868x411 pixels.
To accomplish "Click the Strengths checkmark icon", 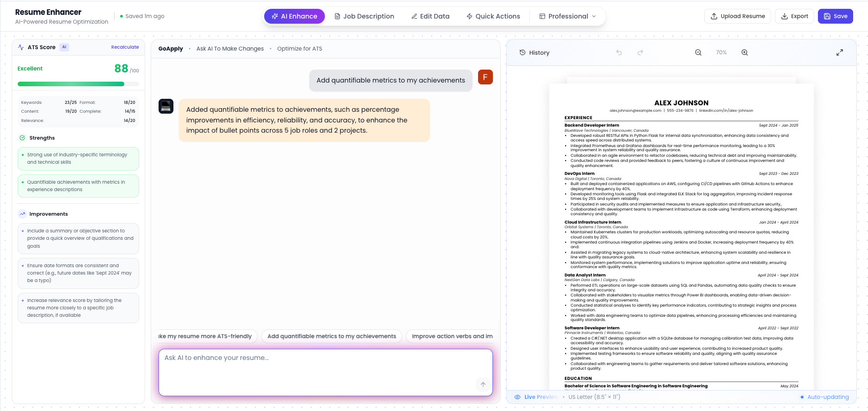I will coord(22,138).
